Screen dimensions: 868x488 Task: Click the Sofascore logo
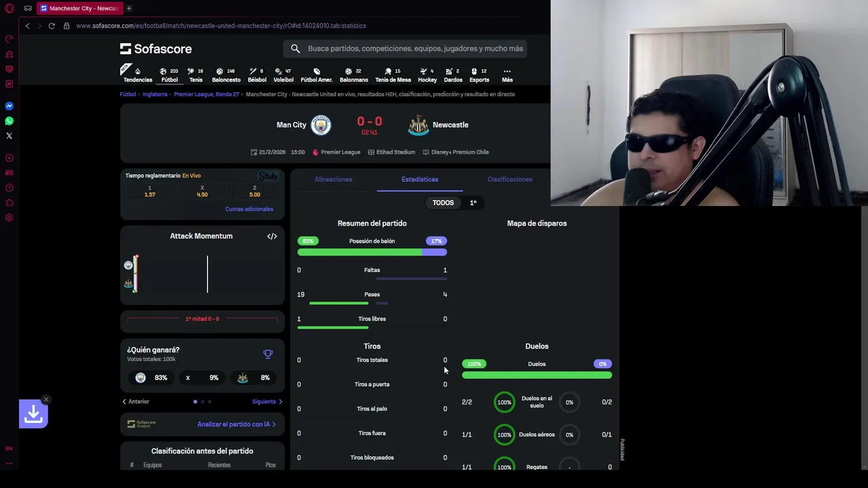click(156, 49)
